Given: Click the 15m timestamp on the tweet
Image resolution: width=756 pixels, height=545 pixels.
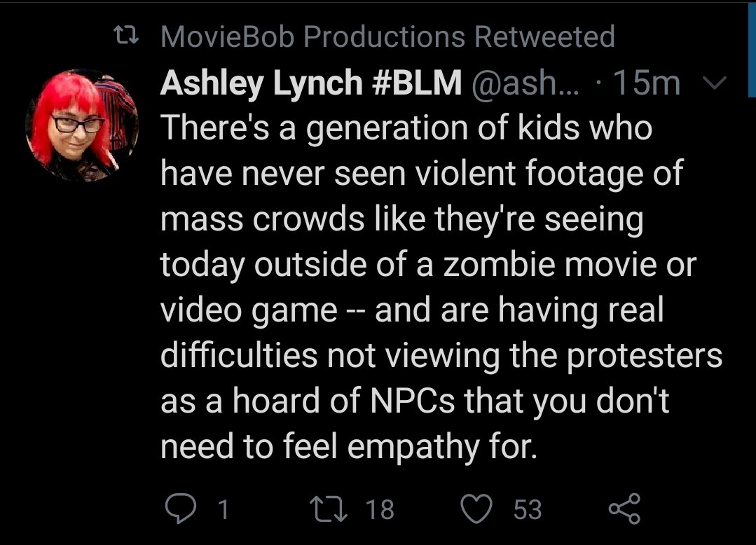Looking at the screenshot, I should 647,84.
